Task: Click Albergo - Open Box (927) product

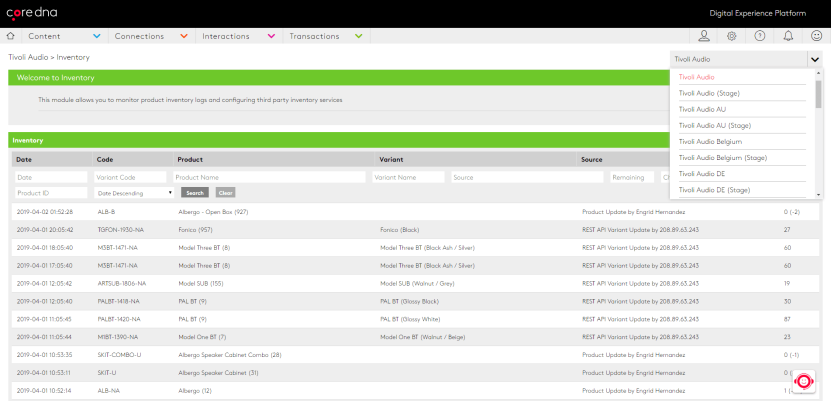Action: point(214,212)
